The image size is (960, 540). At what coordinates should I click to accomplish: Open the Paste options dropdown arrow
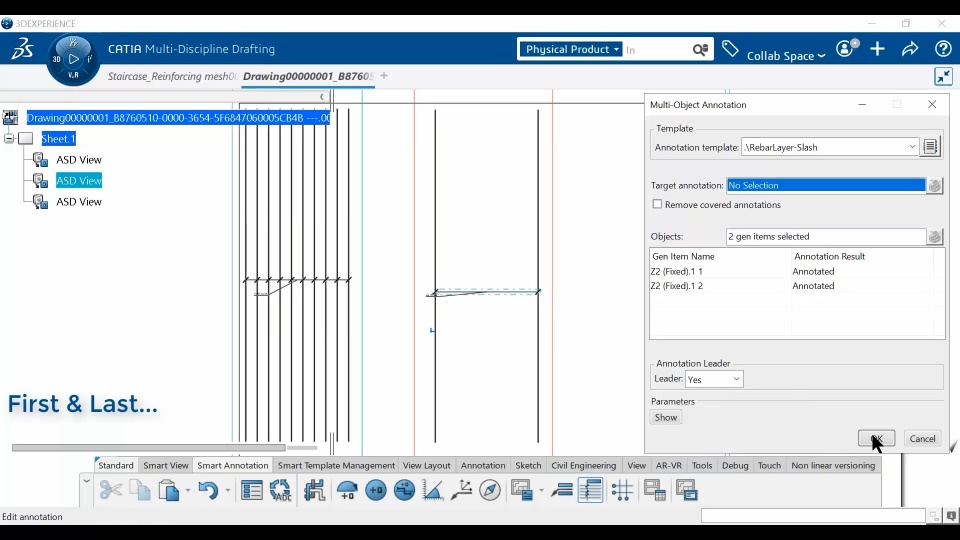click(187, 490)
